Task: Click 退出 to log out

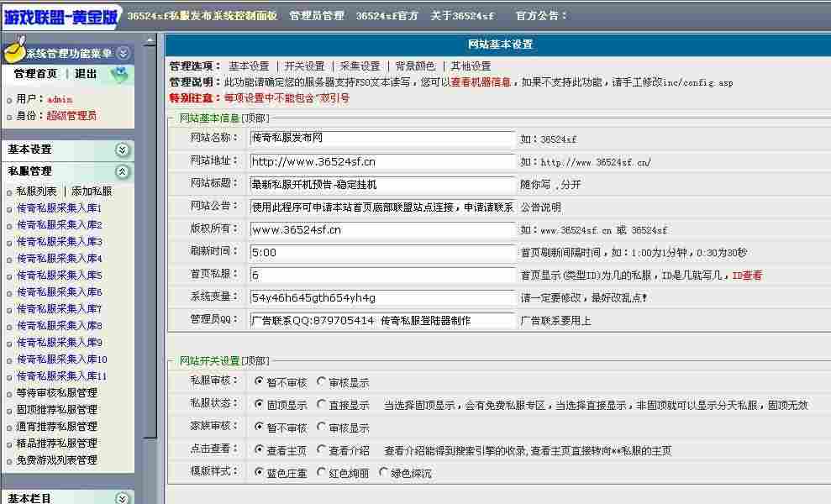Action: (x=86, y=74)
